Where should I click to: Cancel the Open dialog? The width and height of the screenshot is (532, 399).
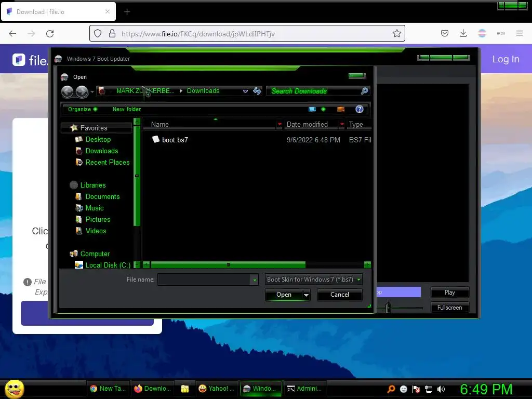click(339, 295)
